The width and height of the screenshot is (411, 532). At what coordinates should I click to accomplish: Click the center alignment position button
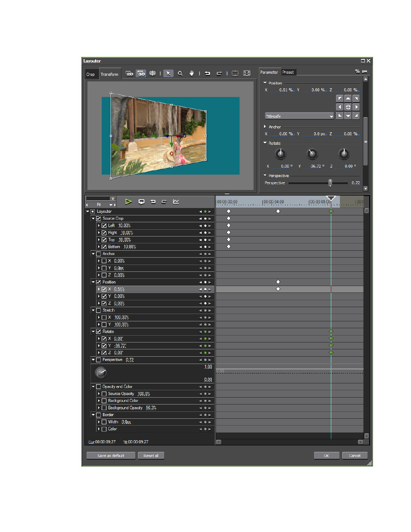pos(348,107)
